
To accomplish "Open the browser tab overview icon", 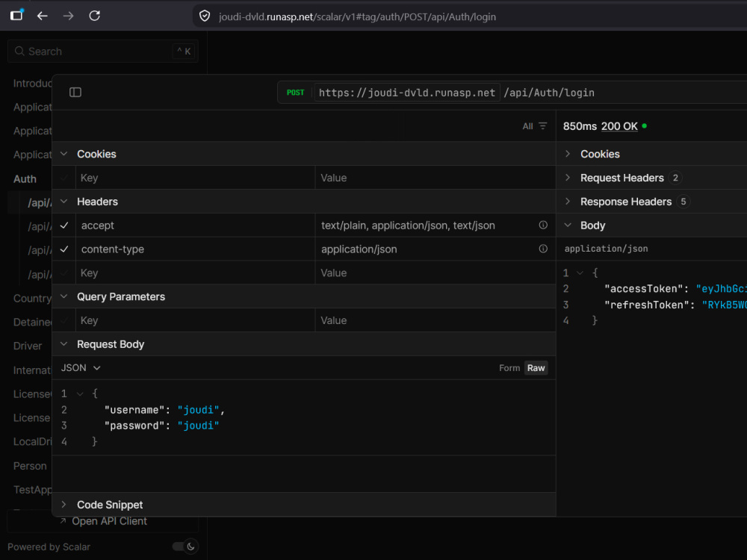I will click(16, 15).
